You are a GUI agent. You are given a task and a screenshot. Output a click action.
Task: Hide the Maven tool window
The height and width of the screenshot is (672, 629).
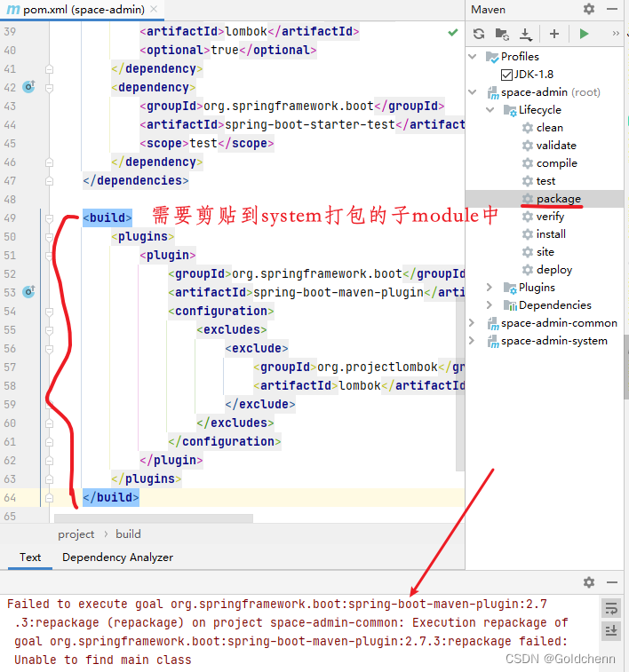pos(612,9)
